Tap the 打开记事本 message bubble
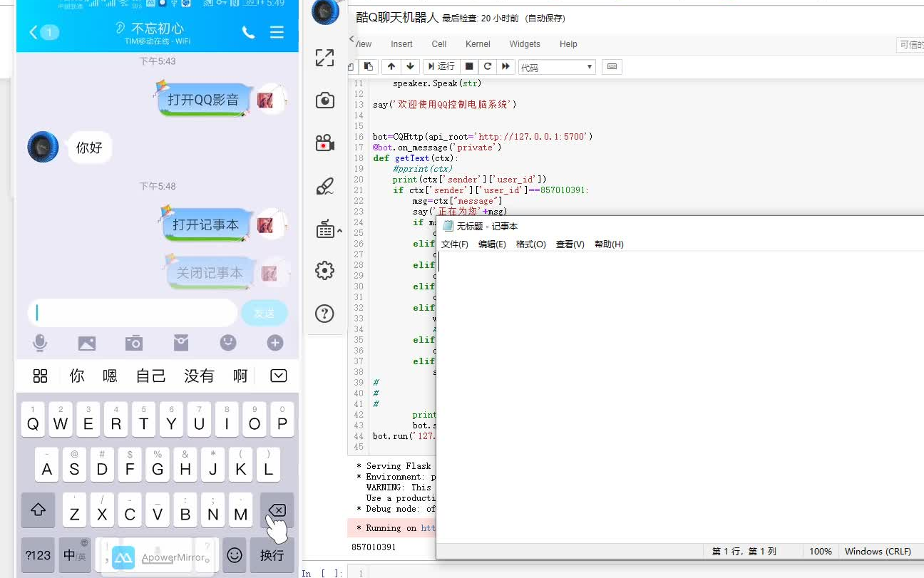 pyautogui.click(x=205, y=225)
